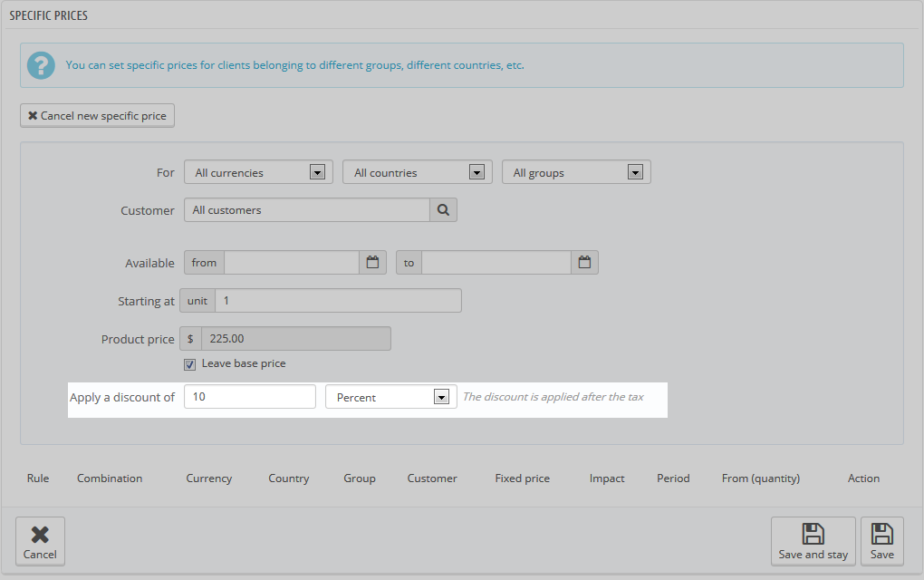The height and width of the screenshot is (580, 924).
Task: Focus the Starting at unit field
Action: [x=337, y=301]
